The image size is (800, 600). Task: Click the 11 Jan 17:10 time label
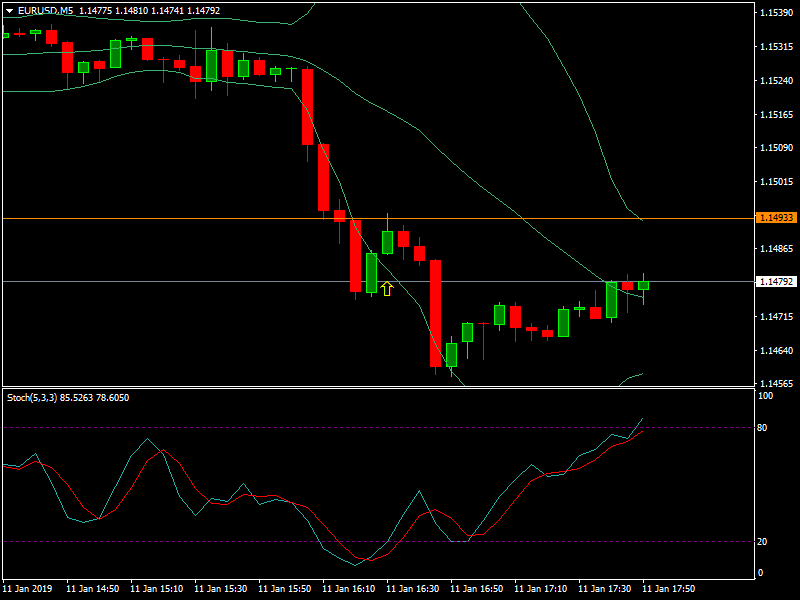click(x=541, y=589)
